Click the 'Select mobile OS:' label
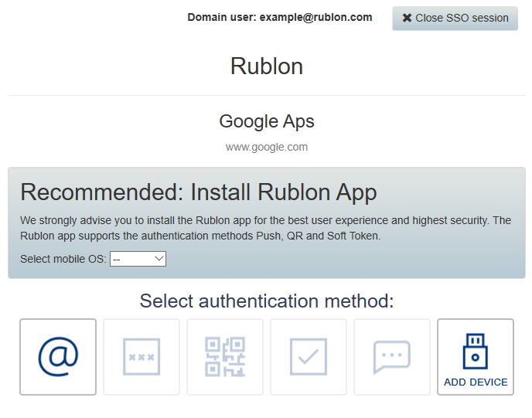532x418 pixels. (x=63, y=259)
